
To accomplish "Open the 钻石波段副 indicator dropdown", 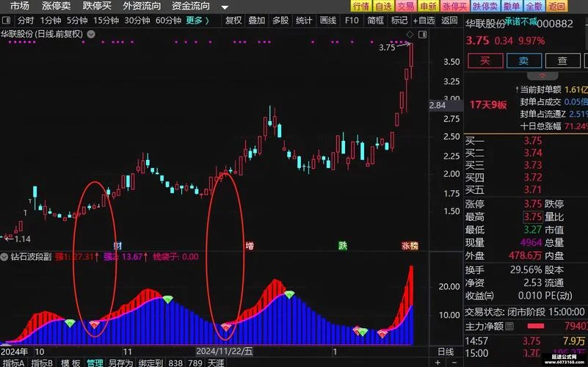I will pos(4,257).
